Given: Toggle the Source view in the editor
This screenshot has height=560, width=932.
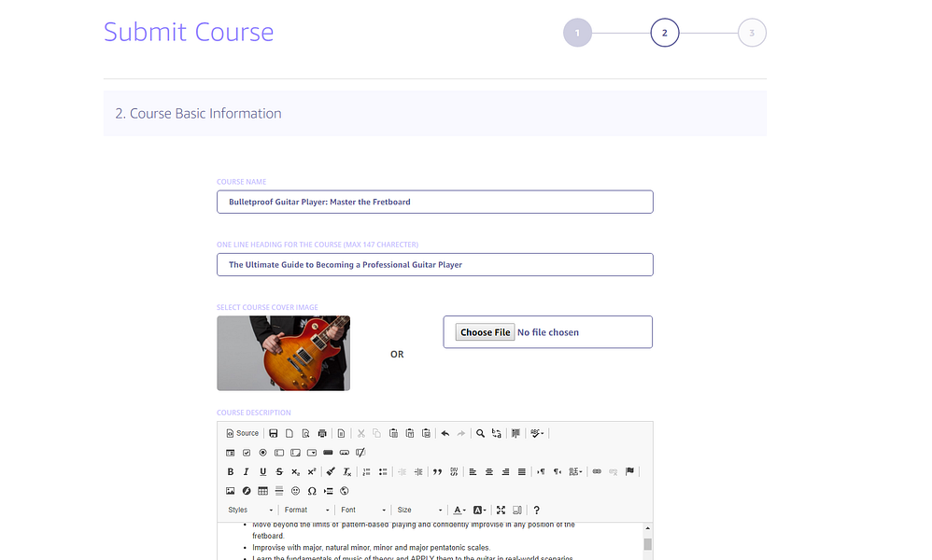Looking at the screenshot, I should pyautogui.click(x=242, y=433).
